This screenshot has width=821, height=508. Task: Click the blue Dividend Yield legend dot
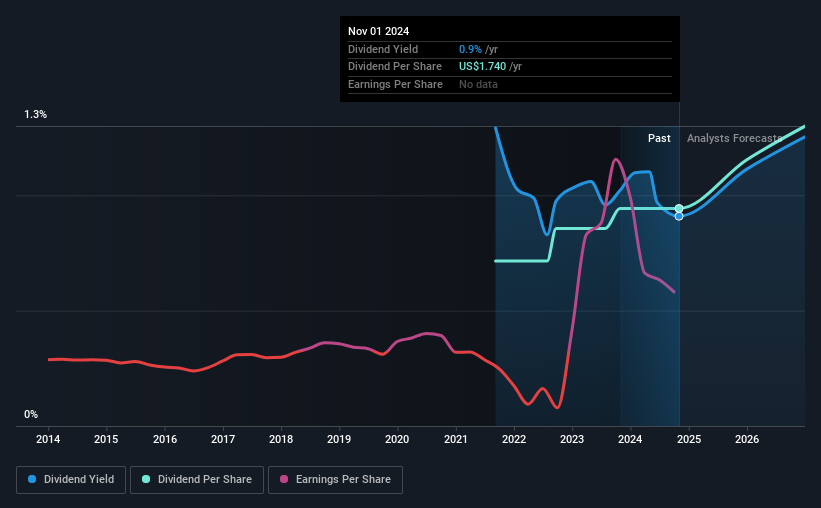[x=32, y=479]
